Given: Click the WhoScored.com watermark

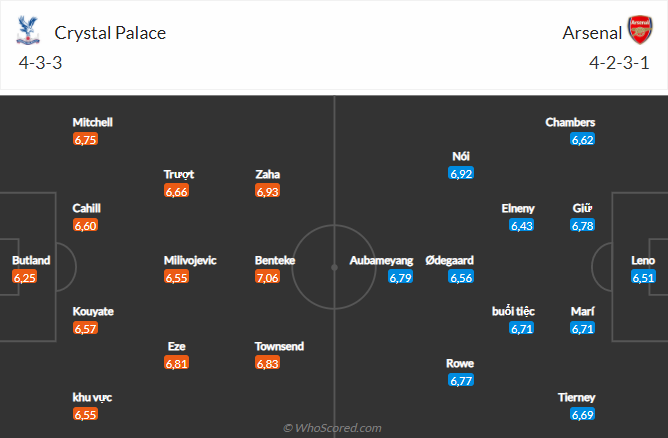Looking at the screenshot, I should click(333, 428).
